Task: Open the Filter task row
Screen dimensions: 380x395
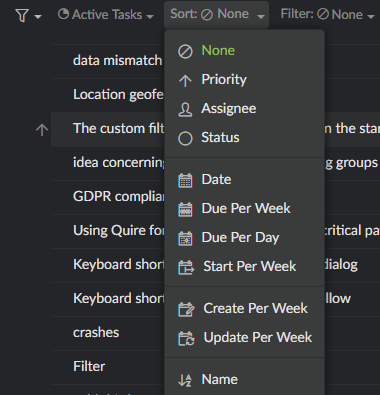Action: 89,367
